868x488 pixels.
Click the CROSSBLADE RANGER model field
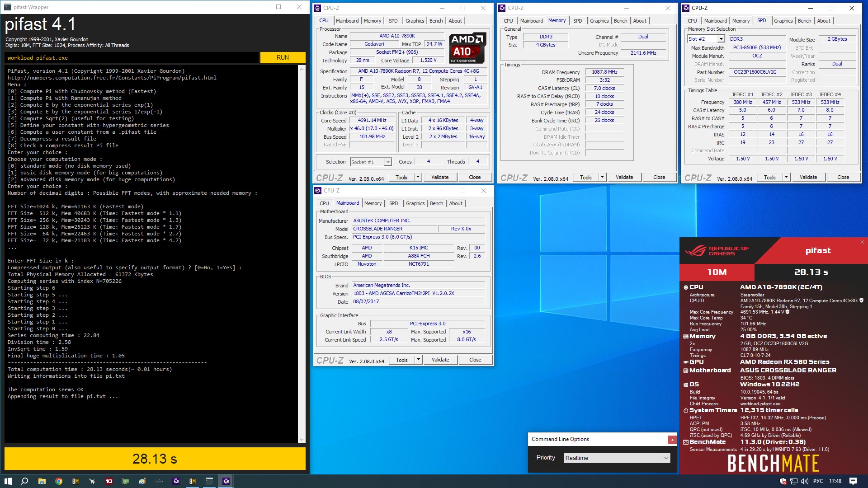pos(394,229)
